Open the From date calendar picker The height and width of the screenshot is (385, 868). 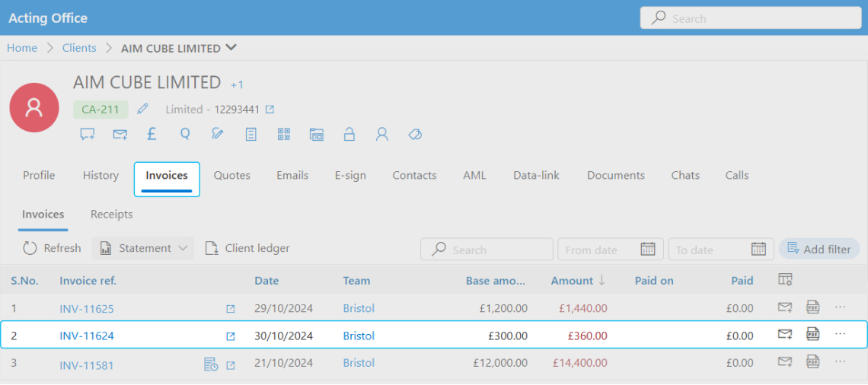[647, 250]
